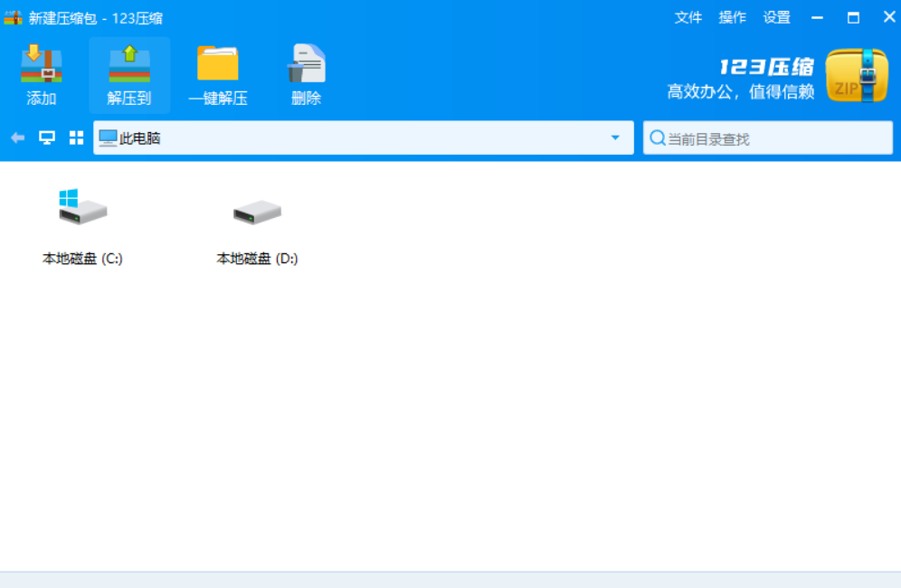Click the search magnifier icon
Image resolution: width=901 pixels, height=588 pixels.
657,138
